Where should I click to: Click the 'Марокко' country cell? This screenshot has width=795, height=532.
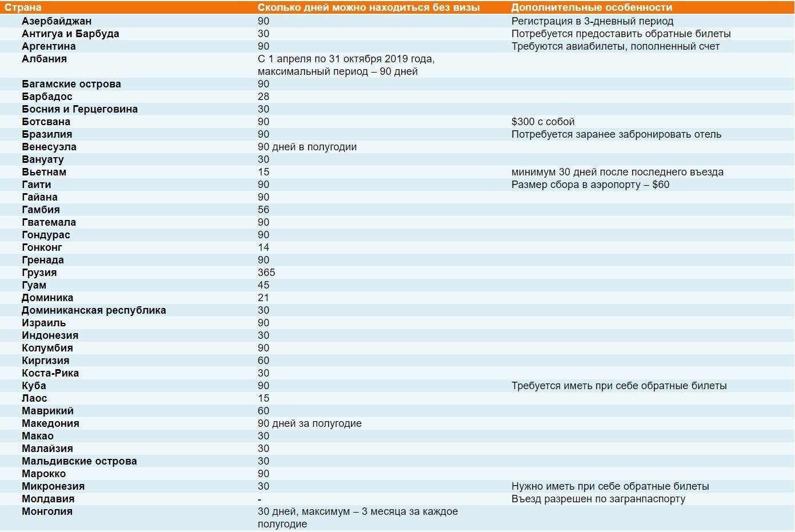[x=43, y=474]
